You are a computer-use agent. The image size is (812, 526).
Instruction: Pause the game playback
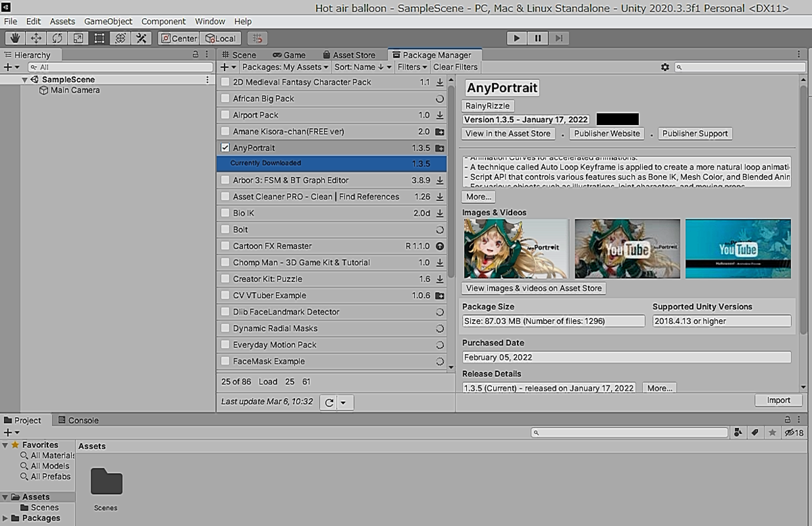tap(538, 39)
